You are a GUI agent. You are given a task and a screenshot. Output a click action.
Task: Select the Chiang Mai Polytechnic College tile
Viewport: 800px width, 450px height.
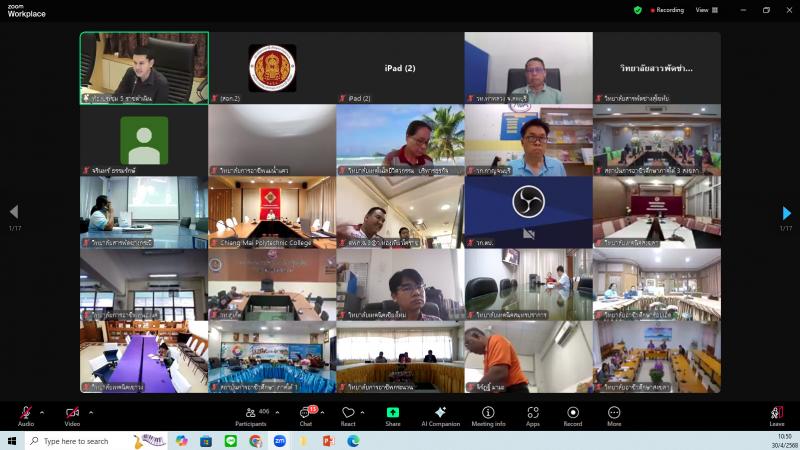tap(272, 212)
